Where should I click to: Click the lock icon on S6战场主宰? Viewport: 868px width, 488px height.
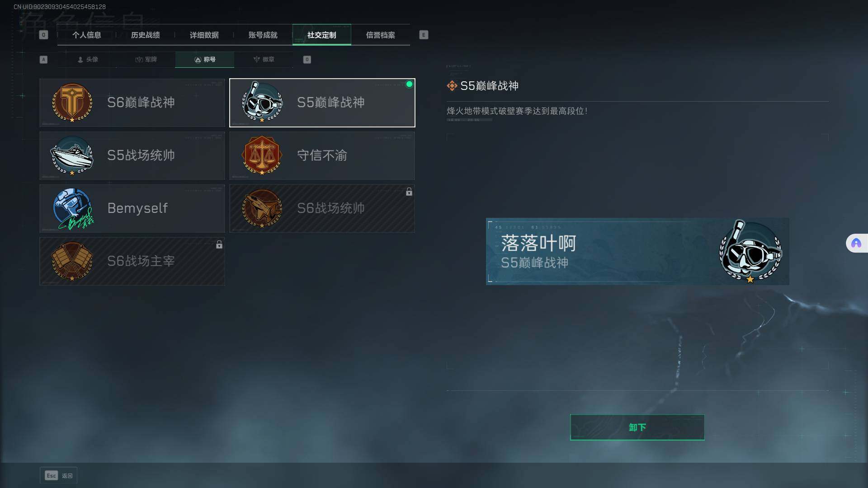point(219,244)
